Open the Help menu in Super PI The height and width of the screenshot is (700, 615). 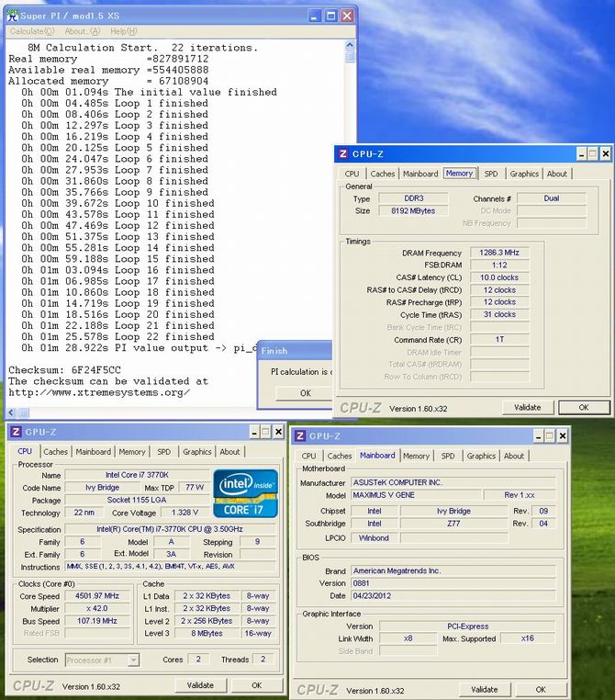click(124, 31)
